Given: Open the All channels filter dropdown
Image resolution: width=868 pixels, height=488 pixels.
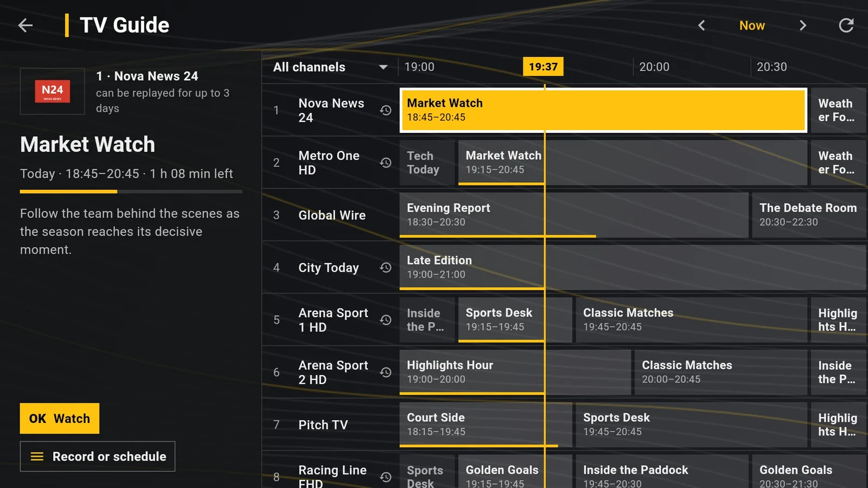Looking at the screenshot, I should pyautogui.click(x=330, y=67).
